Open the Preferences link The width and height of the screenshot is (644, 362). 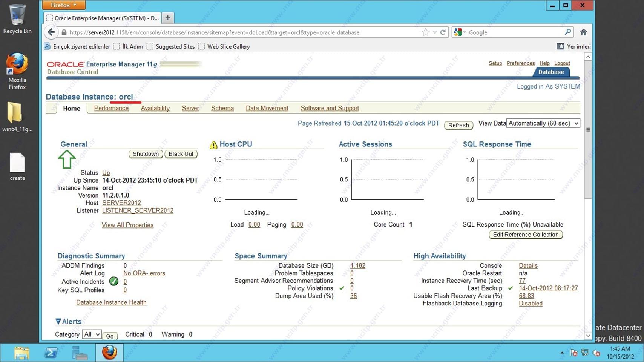tap(521, 63)
